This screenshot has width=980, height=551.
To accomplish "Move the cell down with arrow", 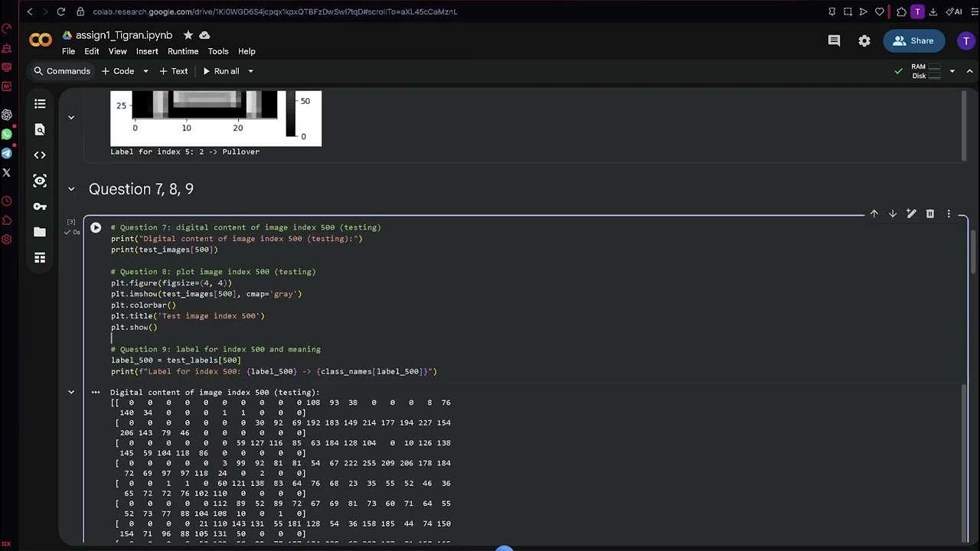I will point(893,214).
